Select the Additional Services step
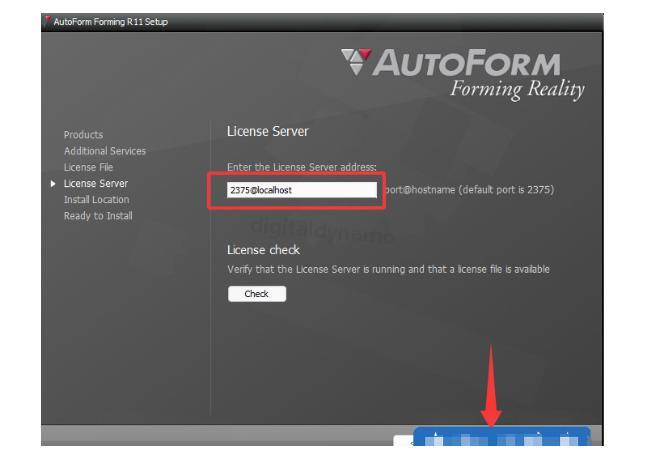646x460 pixels. (105, 151)
